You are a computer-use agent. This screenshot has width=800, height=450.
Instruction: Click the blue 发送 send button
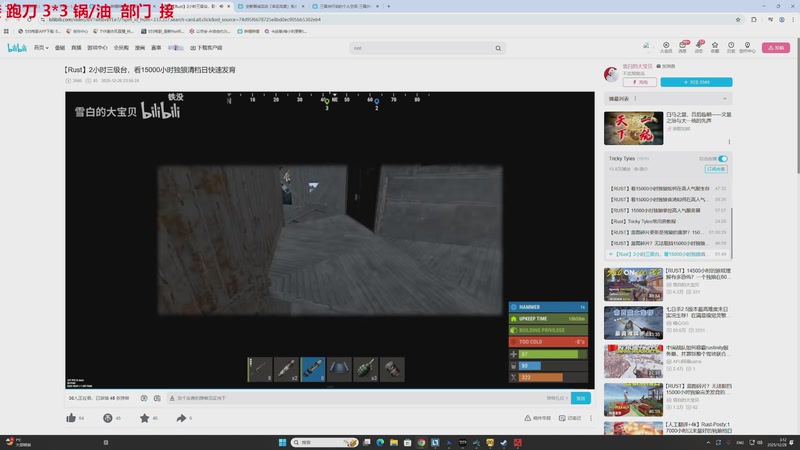(x=581, y=398)
